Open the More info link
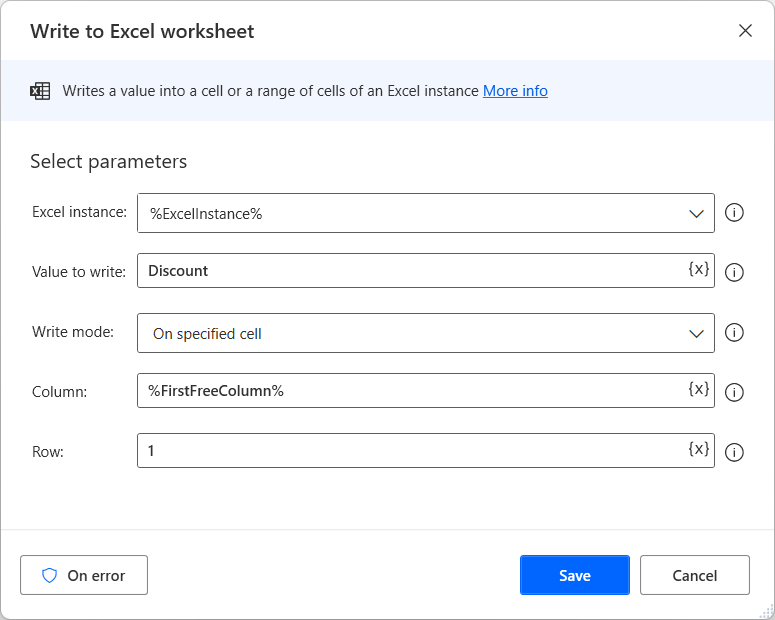Screen dimensions: 775x620 [515, 91]
